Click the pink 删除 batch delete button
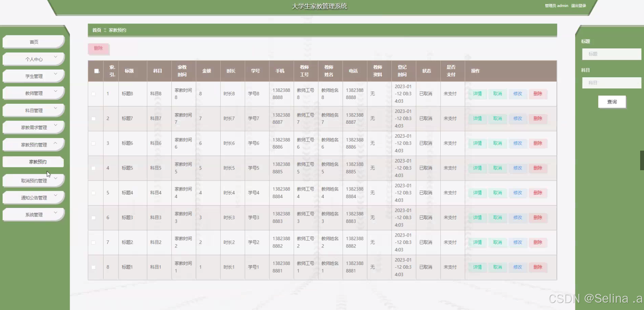 pos(98,49)
